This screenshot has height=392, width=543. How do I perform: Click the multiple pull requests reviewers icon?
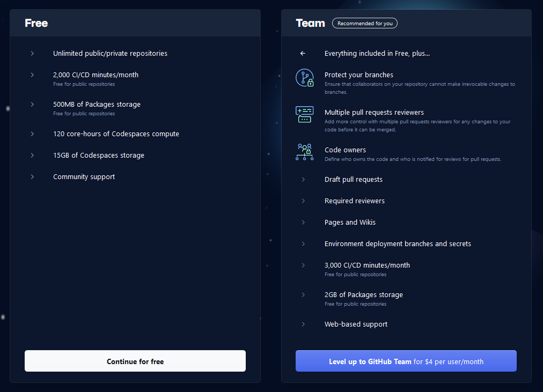click(x=305, y=115)
